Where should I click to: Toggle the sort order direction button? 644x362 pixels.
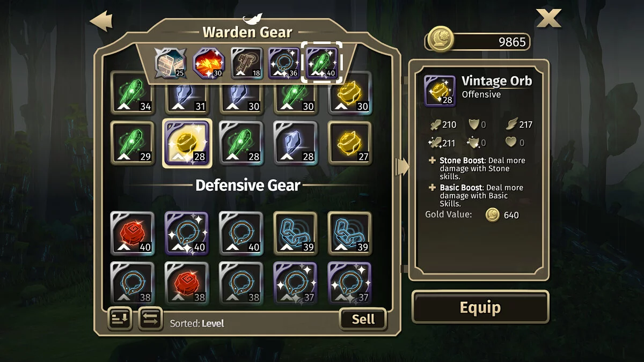[120, 319]
